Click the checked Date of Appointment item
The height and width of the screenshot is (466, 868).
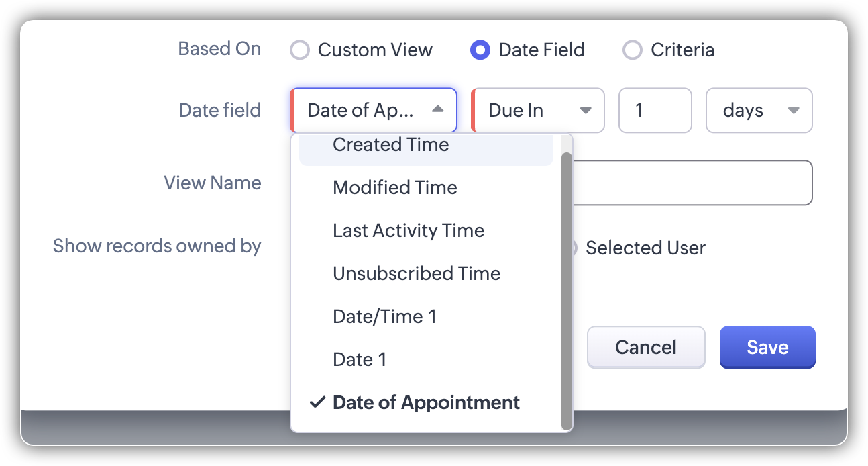point(426,402)
